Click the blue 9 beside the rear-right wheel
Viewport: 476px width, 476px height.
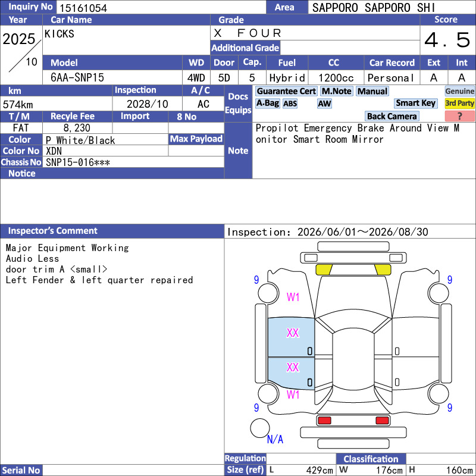tap(450, 408)
